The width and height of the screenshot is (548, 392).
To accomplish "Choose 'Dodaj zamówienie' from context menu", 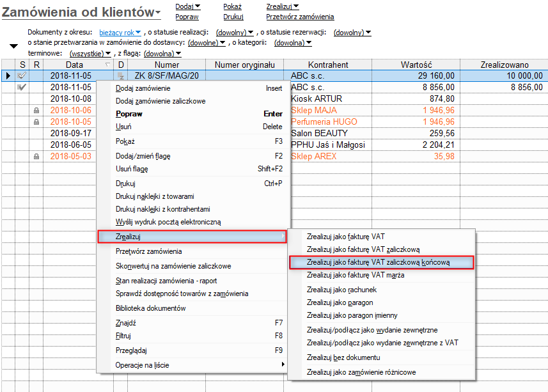I will [x=192, y=88].
